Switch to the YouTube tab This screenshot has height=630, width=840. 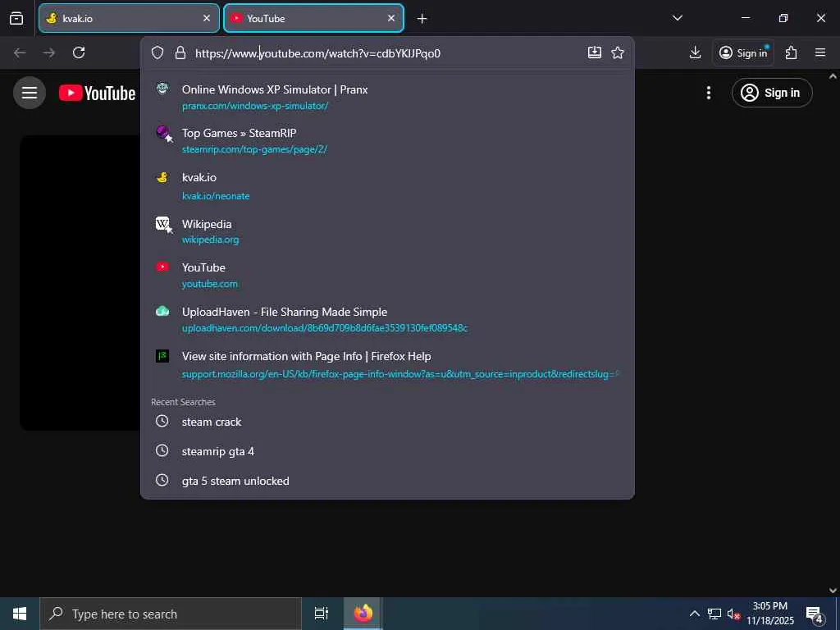pos(313,18)
